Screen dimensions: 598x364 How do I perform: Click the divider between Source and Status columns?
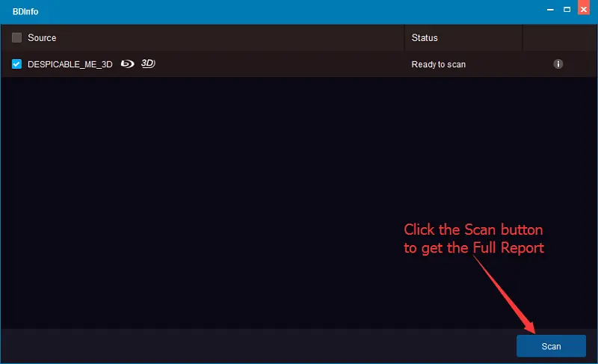tap(404, 37)
